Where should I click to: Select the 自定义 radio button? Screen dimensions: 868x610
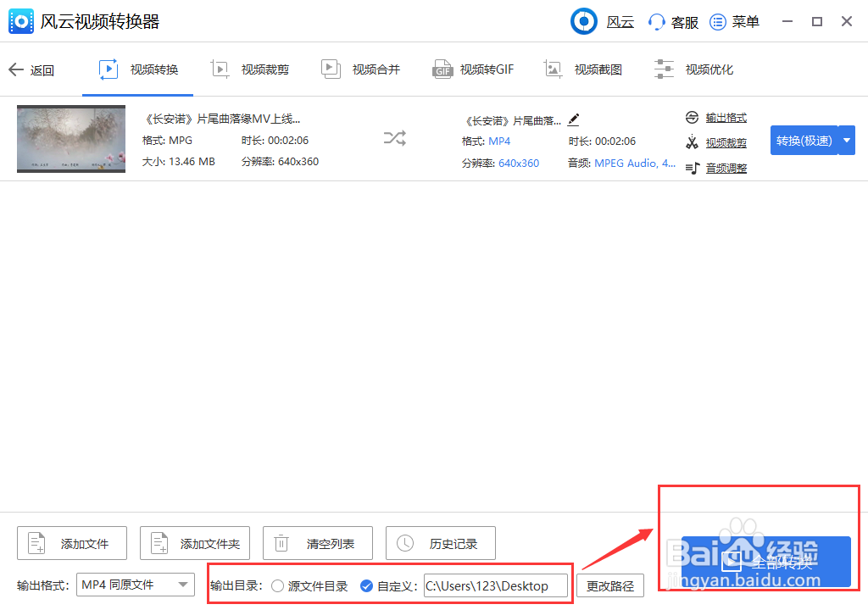[366, 585]
